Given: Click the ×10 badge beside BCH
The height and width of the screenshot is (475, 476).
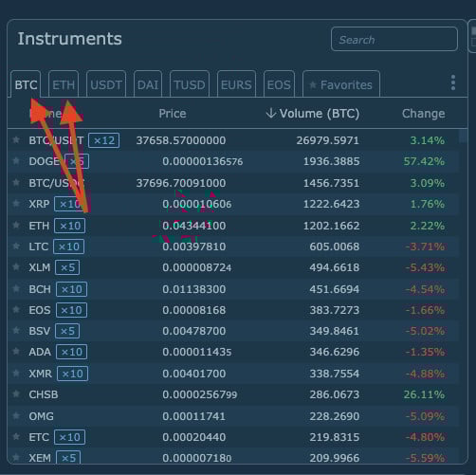Looking at the screenshot, I should coord(71,289).
